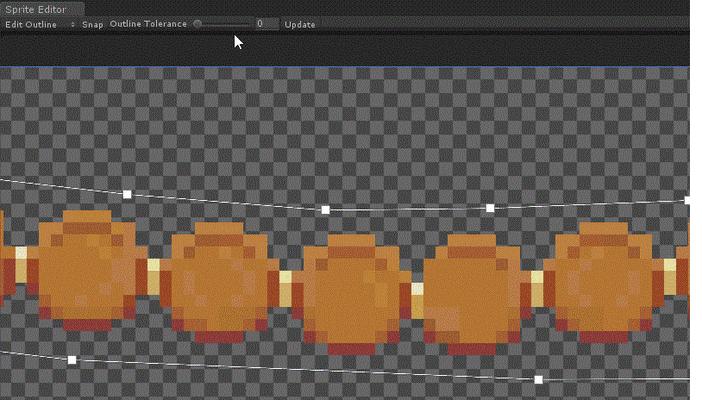This screenshot has height=400, width=702.
Task: Toggle the Snap option
Action: (x=93, y=25)
